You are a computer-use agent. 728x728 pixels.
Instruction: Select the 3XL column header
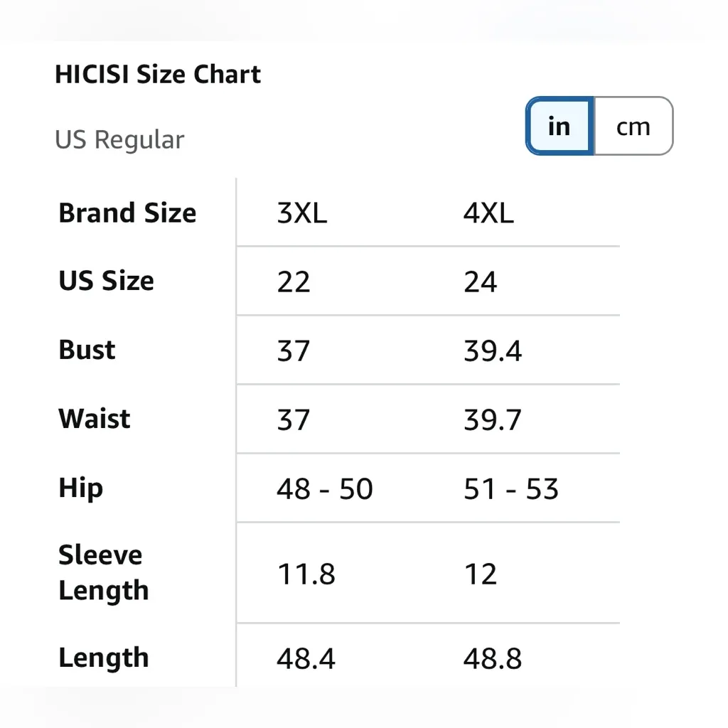pyautogui.click(x=302, y=213)
